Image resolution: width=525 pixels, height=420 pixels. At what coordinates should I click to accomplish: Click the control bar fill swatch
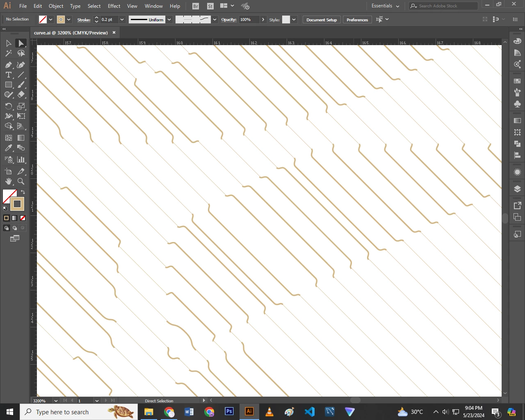[x=43, y=20]
